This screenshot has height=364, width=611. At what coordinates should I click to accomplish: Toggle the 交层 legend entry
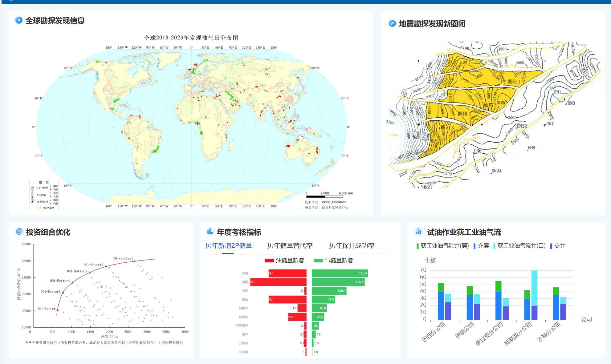pyautogui.click(x=481, y=246)
